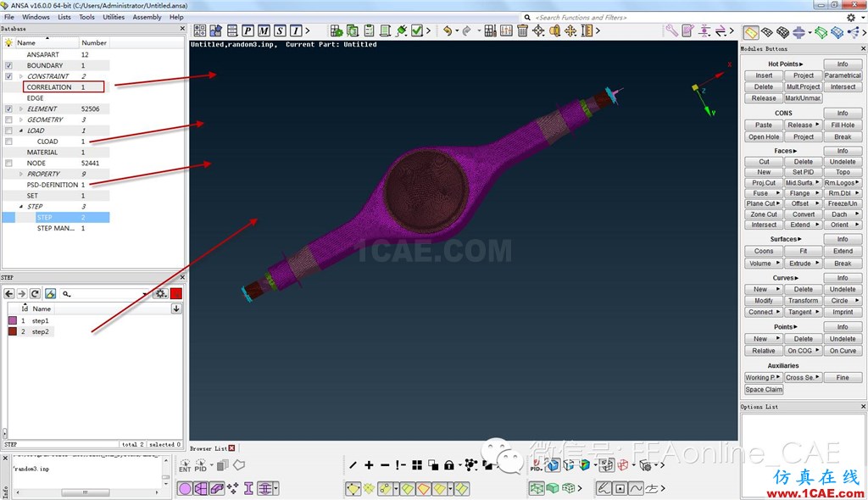
Task: Close the Browser List tab
Action: tap(231, 448)
